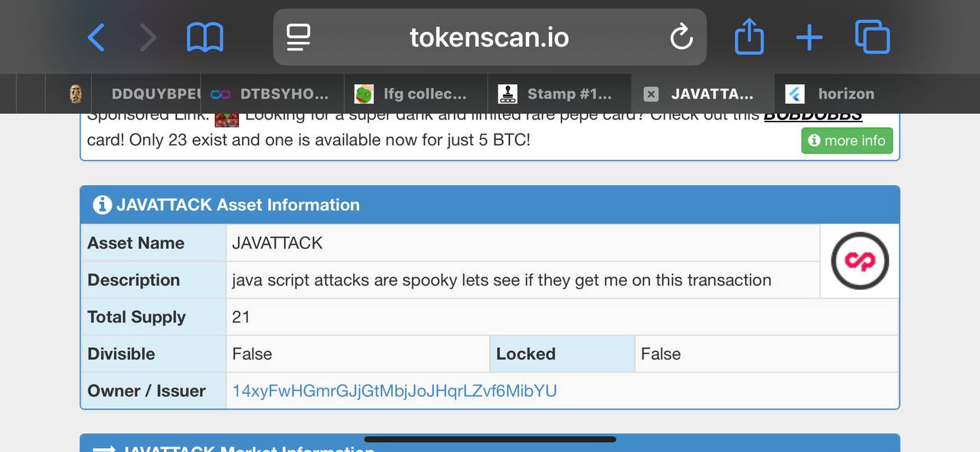The height and width of the screenshot is (452, 980).
Task: Open the bookmarks book icon
Action: [204, 37]
